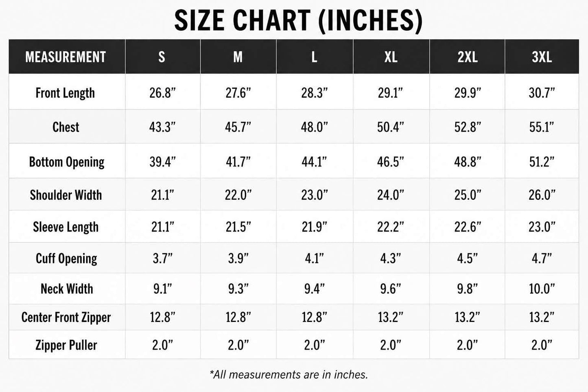Viewport: 588px width, 392px height.
Task: Click the Bottom Opening row label
Action: click(x=67, y=162)
